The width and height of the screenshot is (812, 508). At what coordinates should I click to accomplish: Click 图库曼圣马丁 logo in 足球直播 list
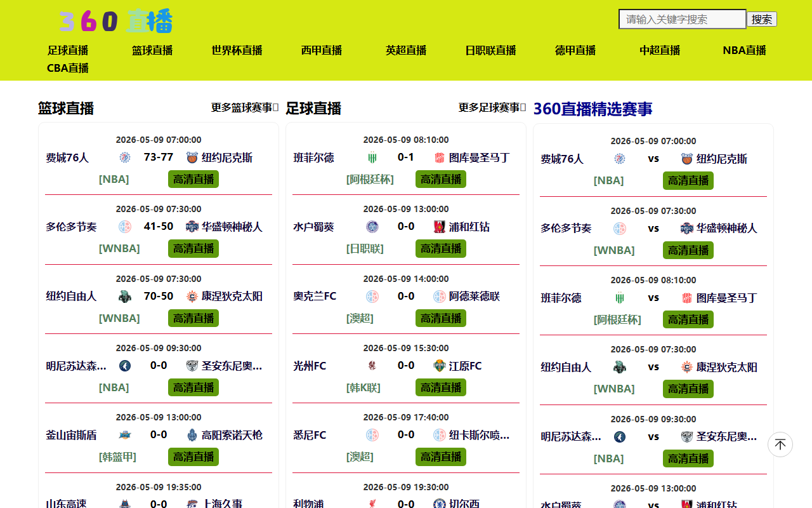coord(440,157)
